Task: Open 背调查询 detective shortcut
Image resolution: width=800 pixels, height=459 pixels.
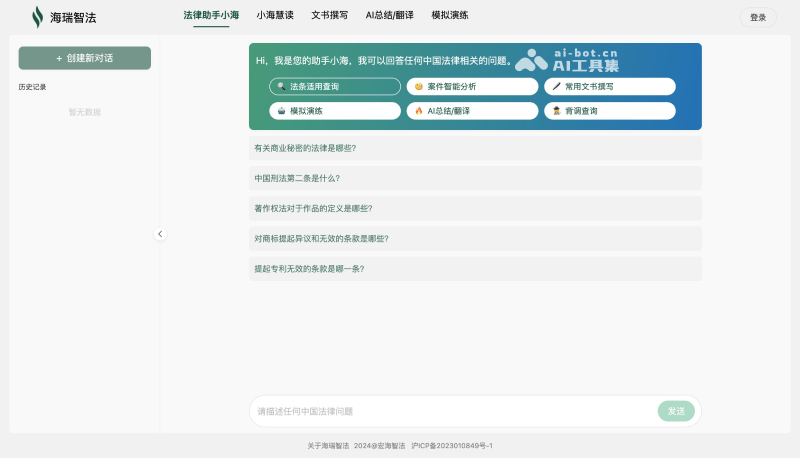Action: click(x=609, y=111)
